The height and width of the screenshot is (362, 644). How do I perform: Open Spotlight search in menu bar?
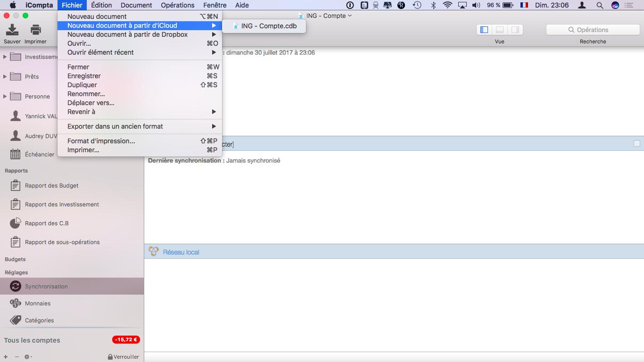click(x=600, y=5)
